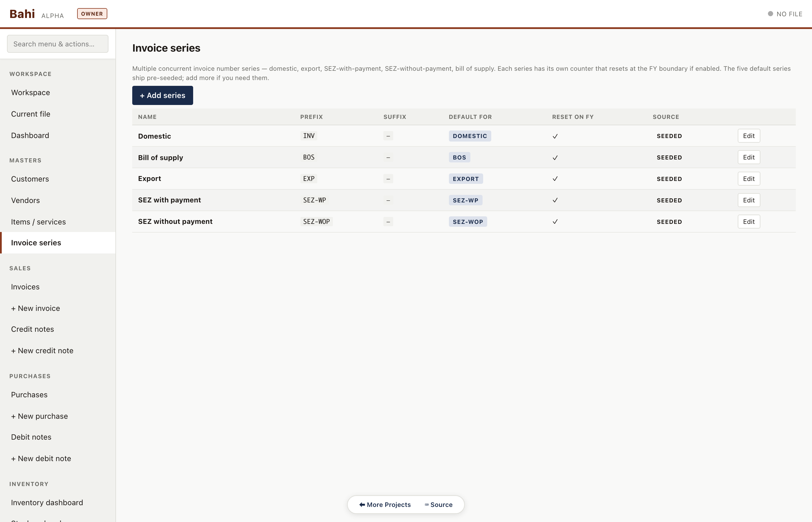The image size is (812, 522).
Task: Expand the Purchases sidebar section
Action: click(29, 395)
